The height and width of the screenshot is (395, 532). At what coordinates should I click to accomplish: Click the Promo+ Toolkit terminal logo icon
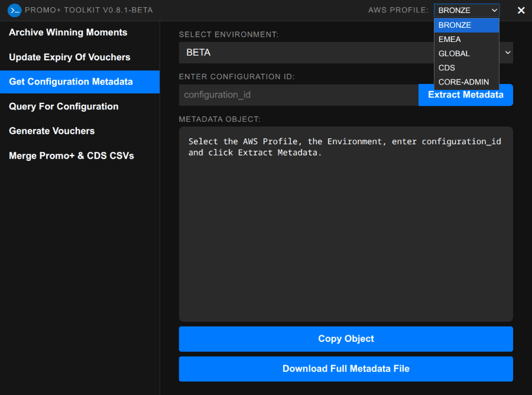point(13,10)
